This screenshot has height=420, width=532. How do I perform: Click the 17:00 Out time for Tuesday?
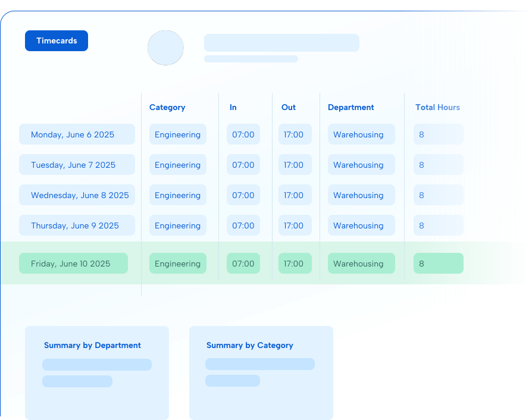[295, 165]
